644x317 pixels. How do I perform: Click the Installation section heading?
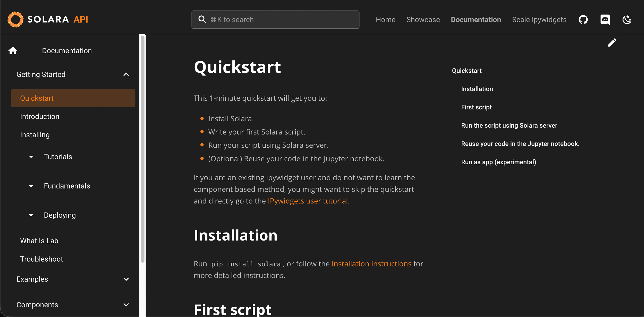tap(235, 235)
